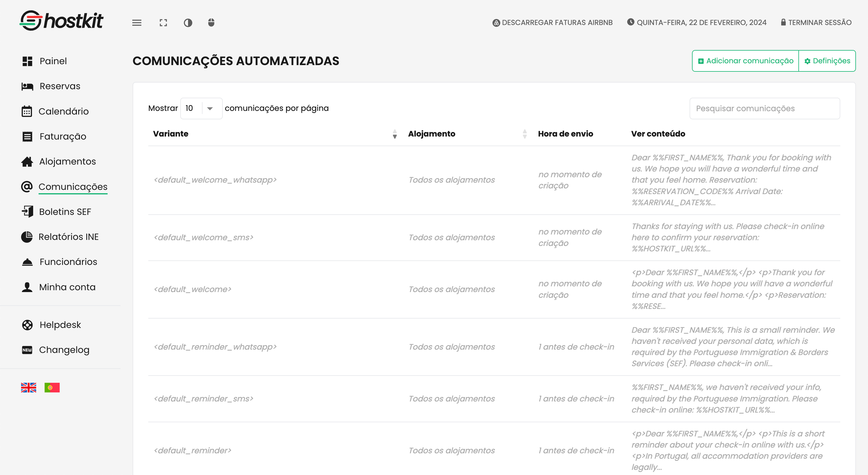
Task: Click the Alojamentos house icon
Action: click(27, 162)
